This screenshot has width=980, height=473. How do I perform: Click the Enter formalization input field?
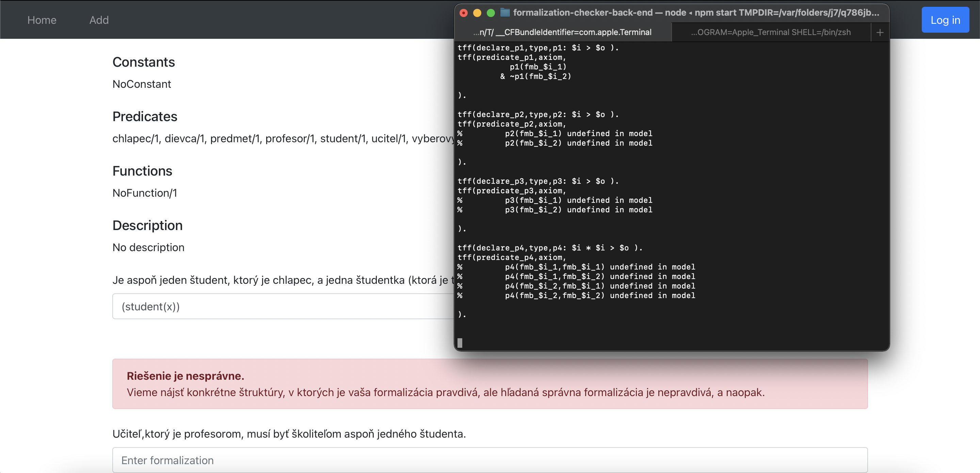pyautogui.click(x=489, y=460)
